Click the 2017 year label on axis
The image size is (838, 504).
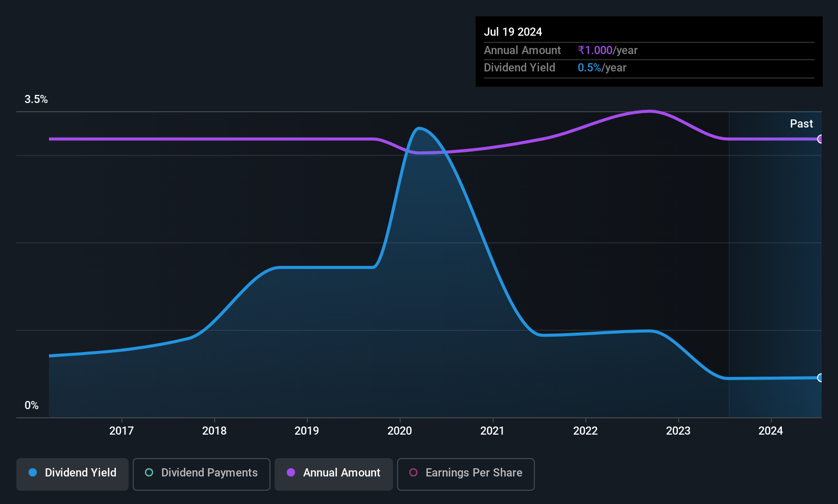pos(121,431)
